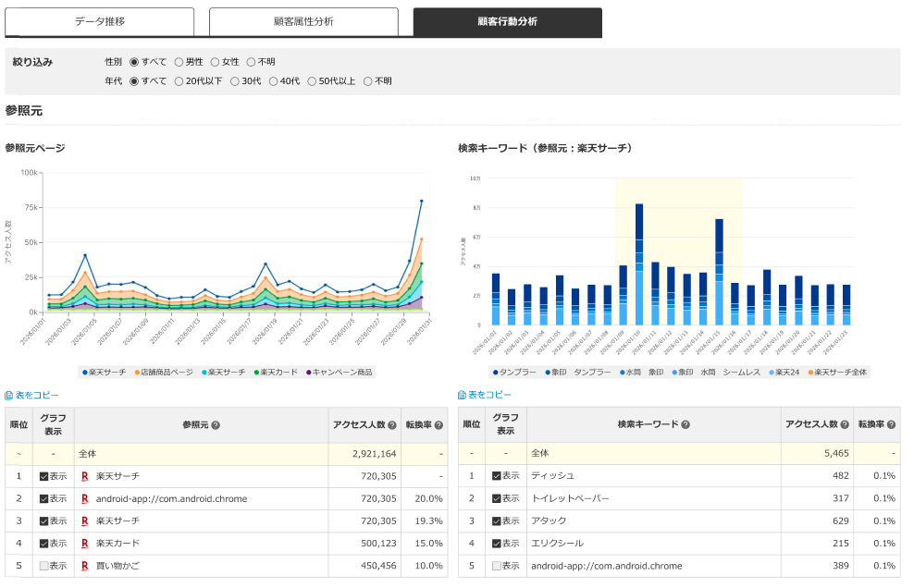Toggle cyan 楽天サーチ legend entry
The height and width of the screenshot is (588, 914).
click(224, 373)
